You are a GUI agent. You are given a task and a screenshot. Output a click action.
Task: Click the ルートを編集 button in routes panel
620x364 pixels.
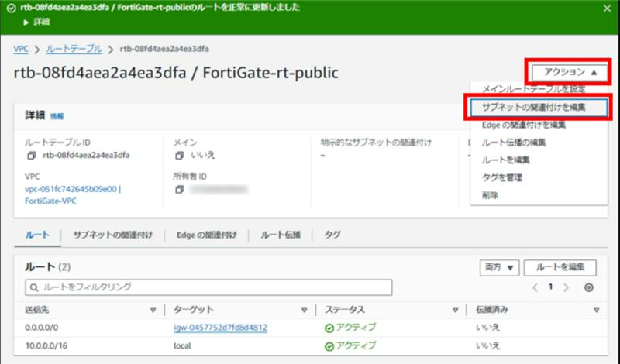(x=560, y=267)
